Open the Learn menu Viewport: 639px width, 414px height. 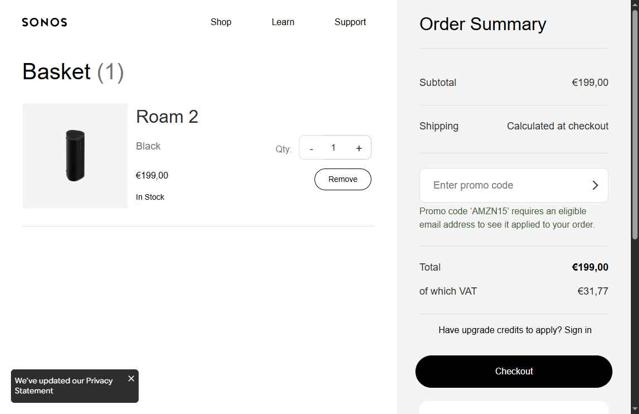pos(283,22)
